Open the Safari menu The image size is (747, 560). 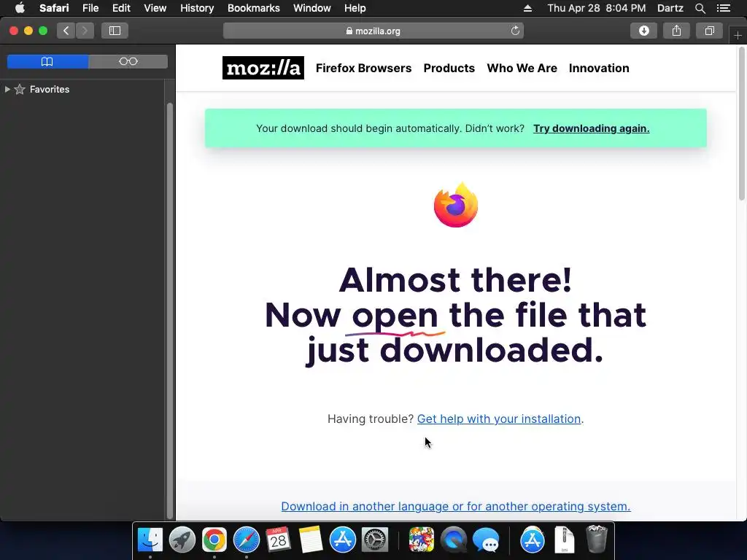pyautogui.click(x=54, y=8)
